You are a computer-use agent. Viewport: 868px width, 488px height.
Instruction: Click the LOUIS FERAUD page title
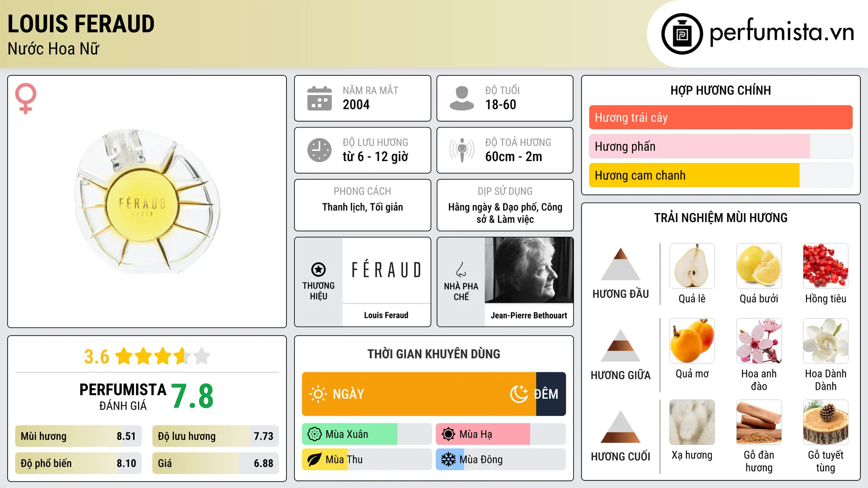pos(81,24)
